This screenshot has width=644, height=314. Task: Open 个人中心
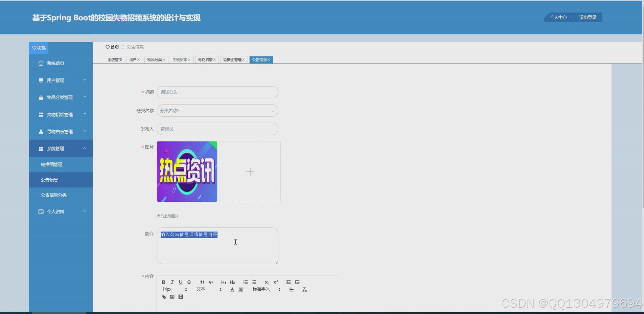point(557,17)
